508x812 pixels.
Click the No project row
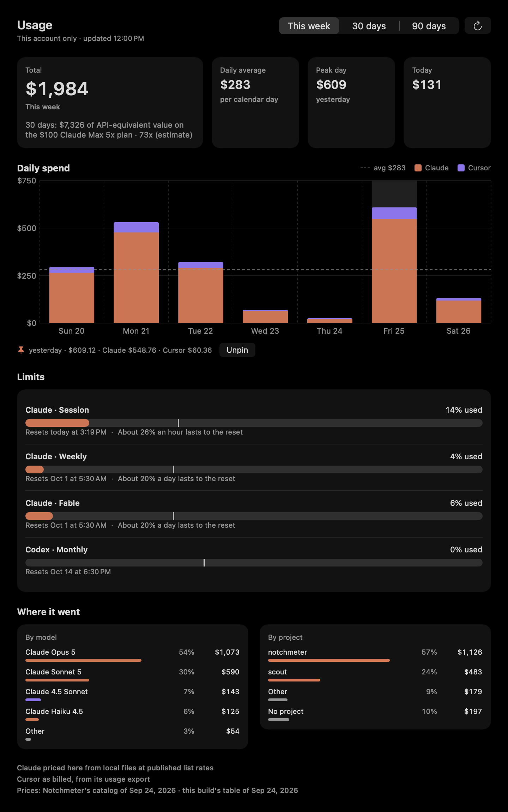(375, 714)
